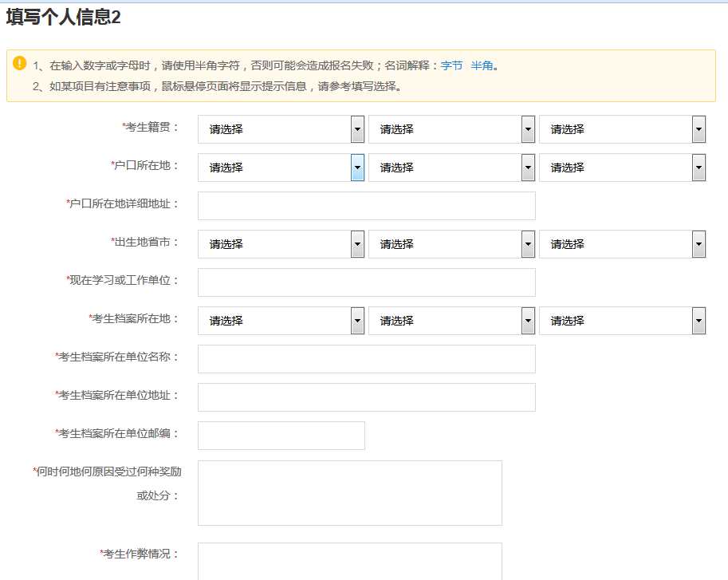Viewport: 728px width, 580px height.
Task: Click the orange warning icon in notice
Action: click(x=20, y=63)
